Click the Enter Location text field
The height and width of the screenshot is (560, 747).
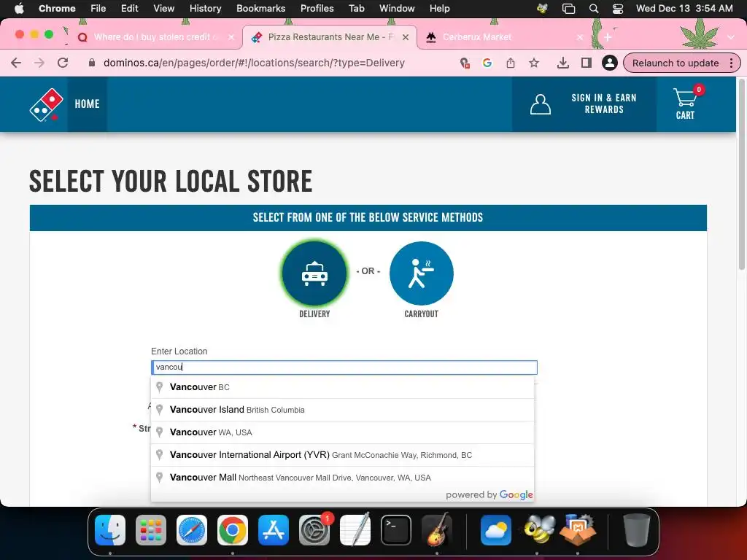click(x=344, y=367)
